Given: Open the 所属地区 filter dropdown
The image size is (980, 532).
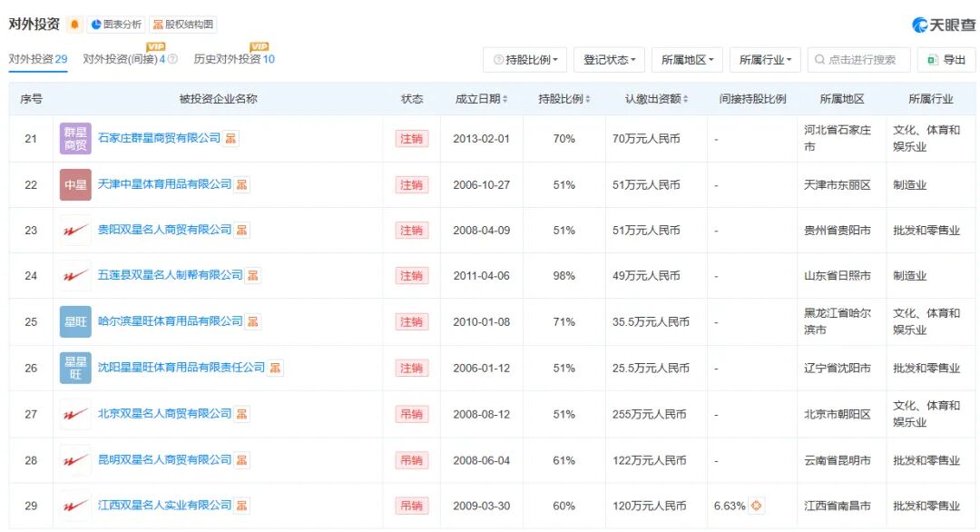Looking at the screenshot, I should click(687, 59).
